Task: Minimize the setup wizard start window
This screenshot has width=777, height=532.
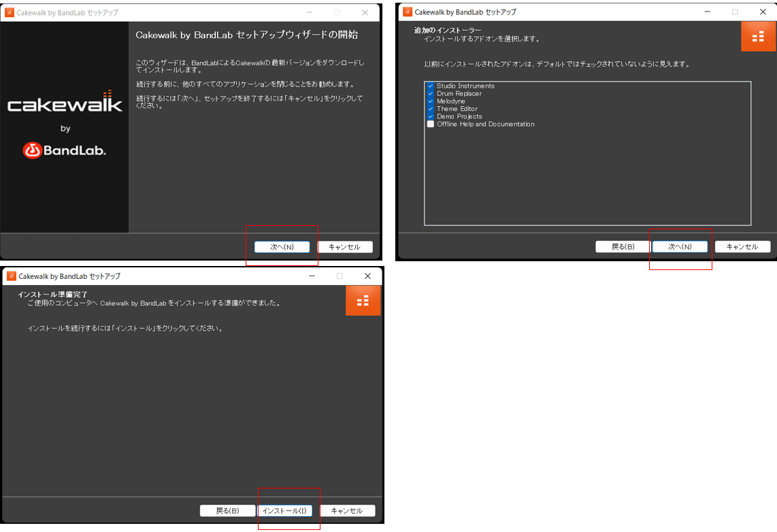Action: tap(310, 12)
